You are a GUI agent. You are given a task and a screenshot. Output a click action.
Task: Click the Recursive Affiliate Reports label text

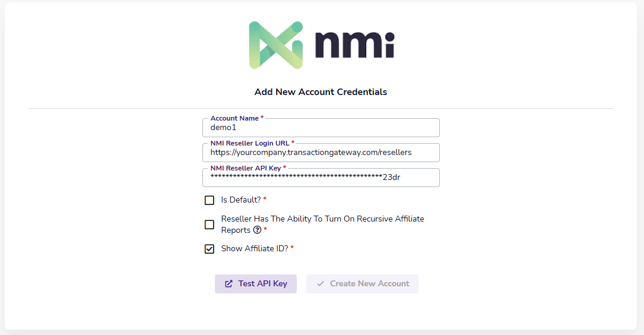(x=322, y=219)
